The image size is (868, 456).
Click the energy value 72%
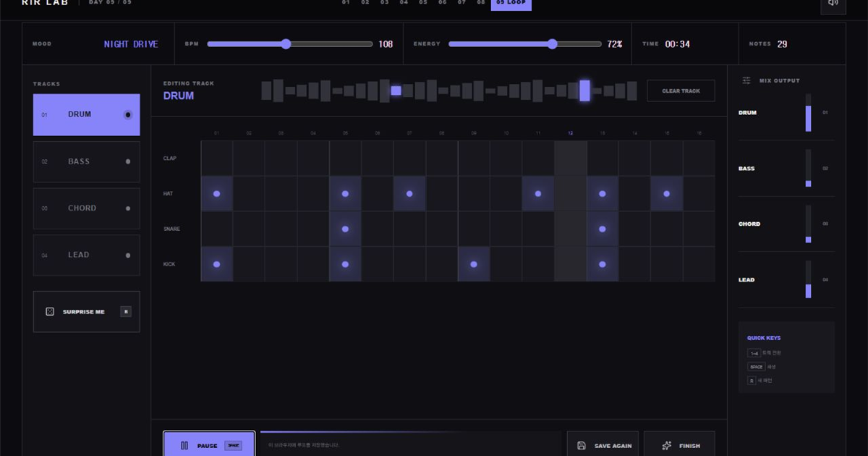tap(615, 44)
